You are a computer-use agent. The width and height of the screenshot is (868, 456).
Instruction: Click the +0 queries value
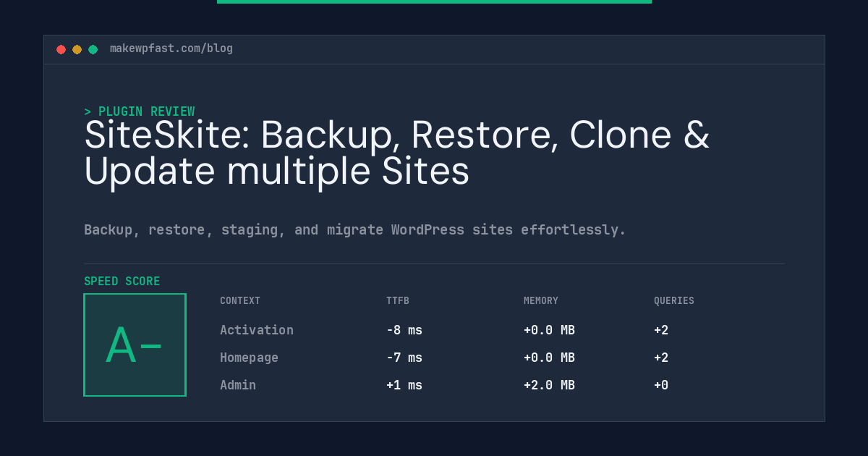point(661,385)
